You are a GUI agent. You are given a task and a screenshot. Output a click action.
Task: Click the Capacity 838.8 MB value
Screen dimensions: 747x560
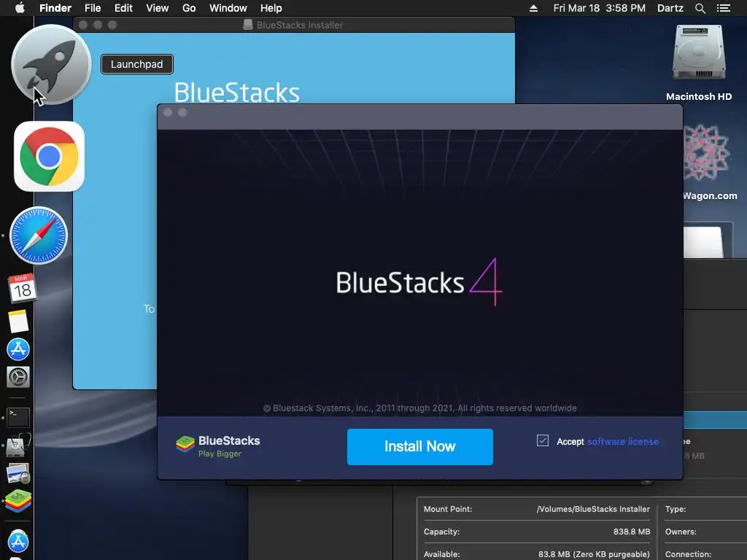[x=632, y=532]
